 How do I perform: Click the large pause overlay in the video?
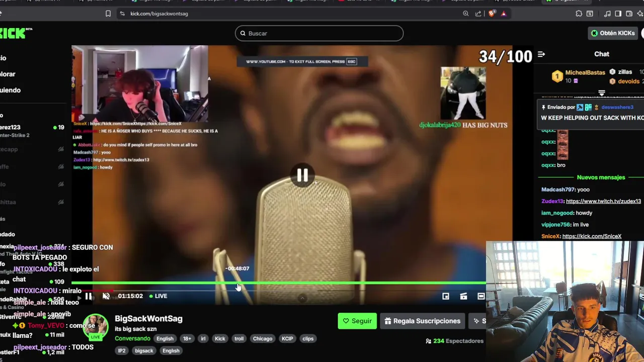[x=302, y=175]
